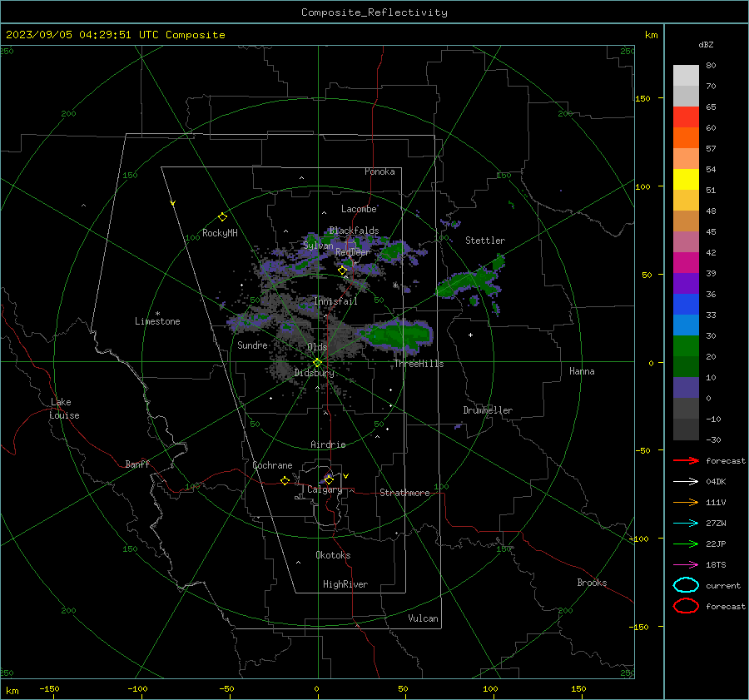Screen dimensions: 749x700
Task: Click the yellow diamond marker at Calgary
Action: (x=329, y=479)
